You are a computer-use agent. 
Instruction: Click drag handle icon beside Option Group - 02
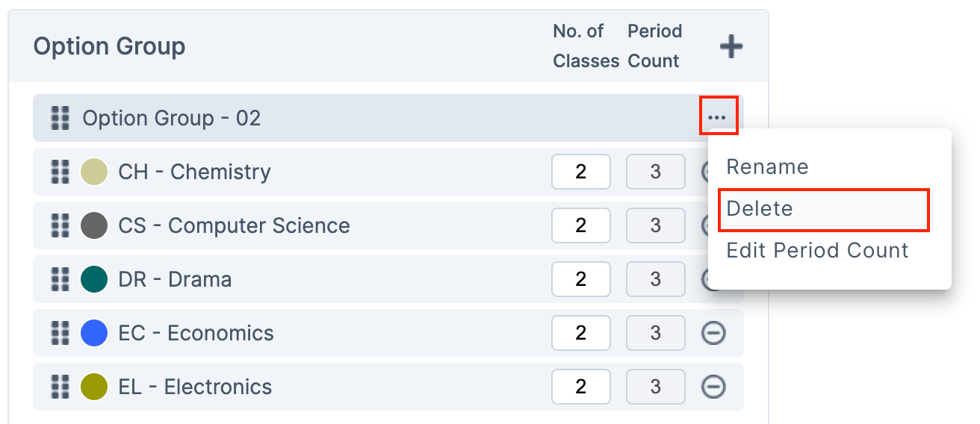coord(60,118)
